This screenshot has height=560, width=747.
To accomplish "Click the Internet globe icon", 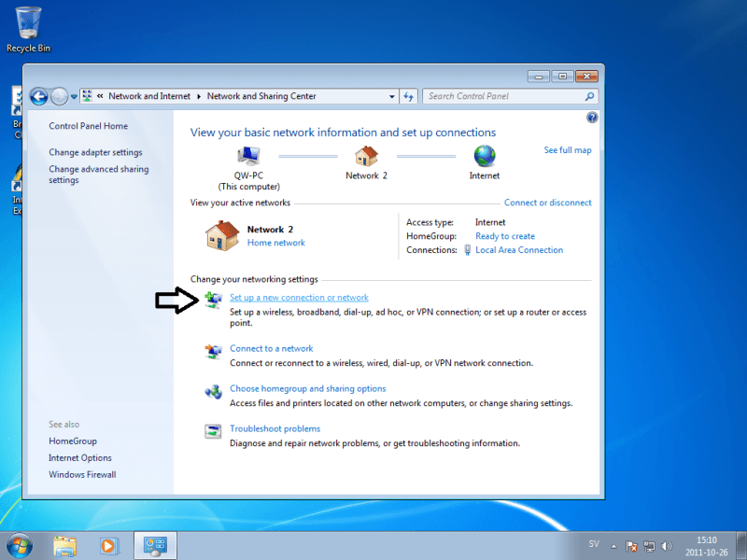I will click(484, 156).
